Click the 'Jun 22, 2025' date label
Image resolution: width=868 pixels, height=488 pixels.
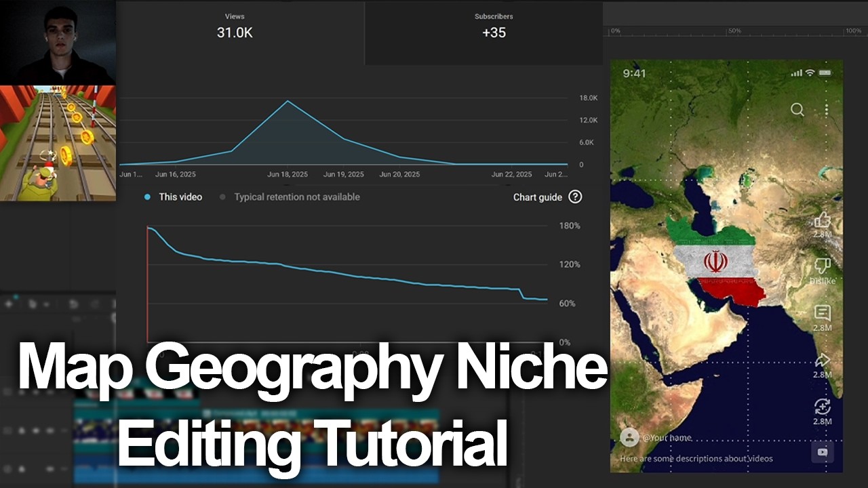point(512,174)
